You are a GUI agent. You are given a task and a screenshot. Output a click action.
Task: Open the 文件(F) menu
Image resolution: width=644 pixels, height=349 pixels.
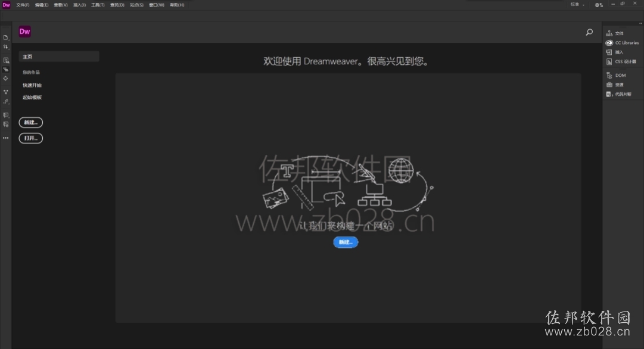(x=23, y=5)
